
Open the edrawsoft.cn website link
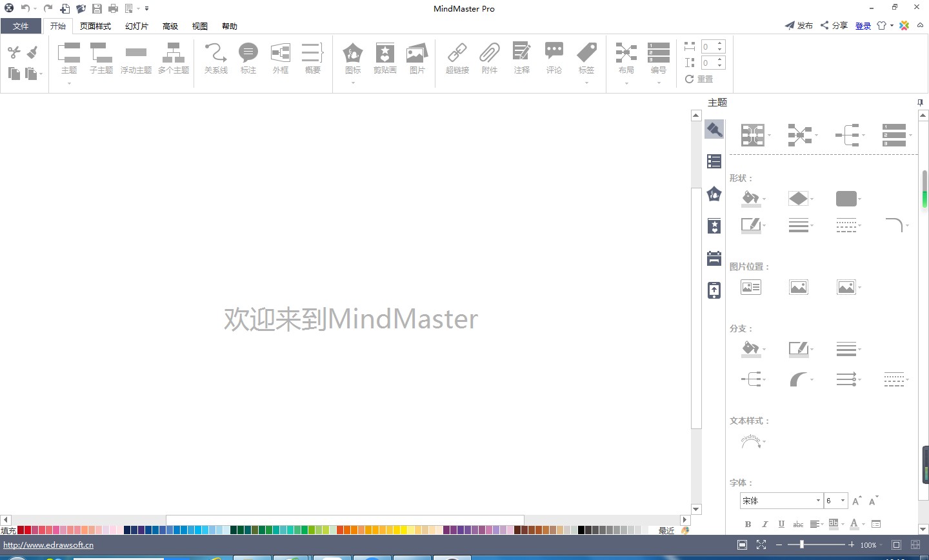pos(48,545)
